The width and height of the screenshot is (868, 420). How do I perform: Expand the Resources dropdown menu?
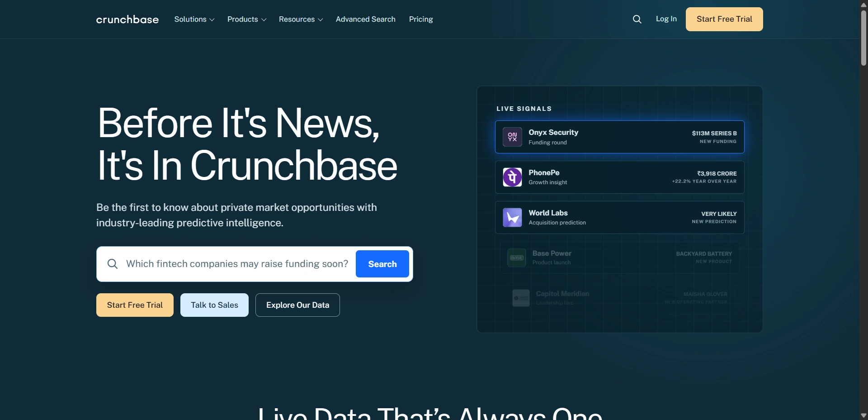coord(301,19)
